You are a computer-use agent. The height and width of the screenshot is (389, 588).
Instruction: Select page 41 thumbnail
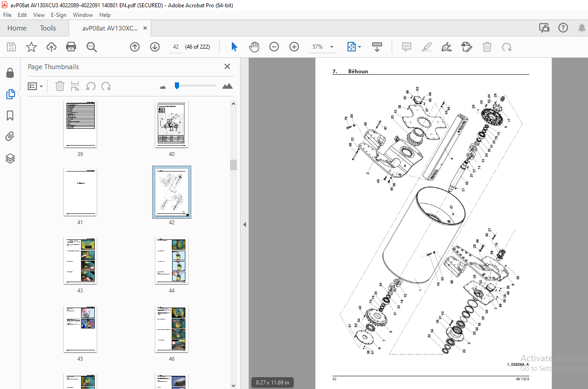[80, 192]
